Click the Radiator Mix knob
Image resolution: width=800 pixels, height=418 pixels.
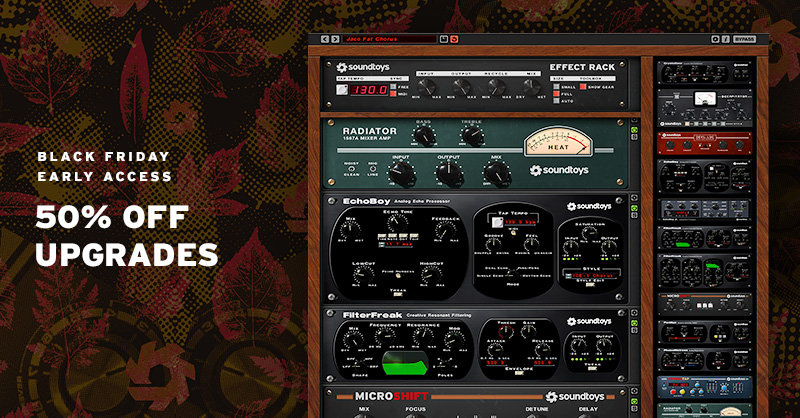496,174
